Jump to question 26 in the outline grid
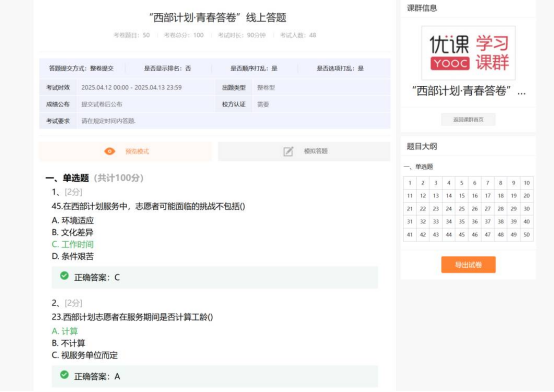 [475, 209]
